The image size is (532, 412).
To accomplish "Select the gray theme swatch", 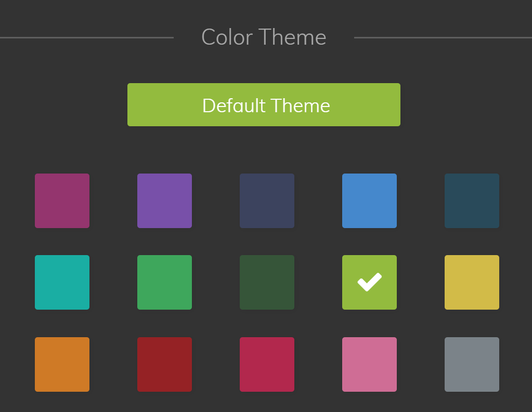I will tap(472, 364).
